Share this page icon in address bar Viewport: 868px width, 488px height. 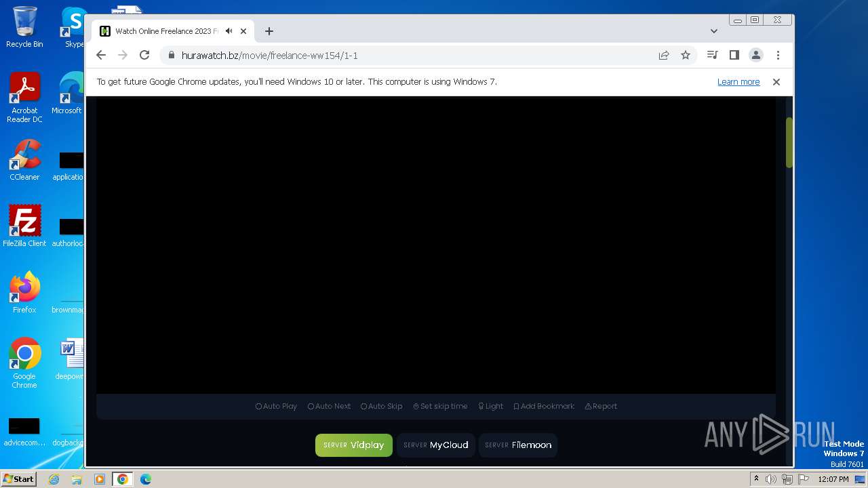tap(664, 56)
